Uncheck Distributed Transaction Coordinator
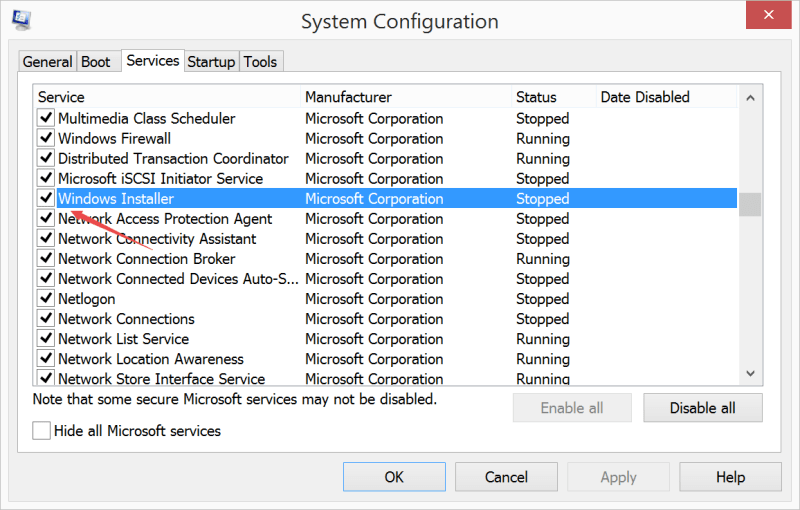Image resolution: width=800 pixels, height=510 pixels. click(x=46, y=158)
